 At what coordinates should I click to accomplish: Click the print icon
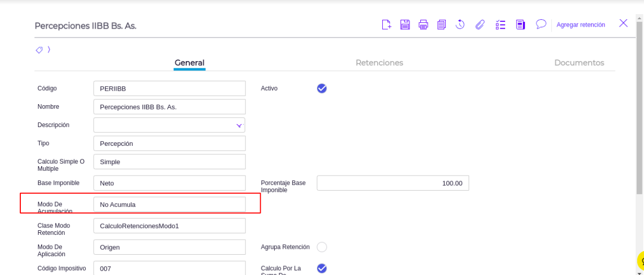pyautogui.click(x=423, y=24)
